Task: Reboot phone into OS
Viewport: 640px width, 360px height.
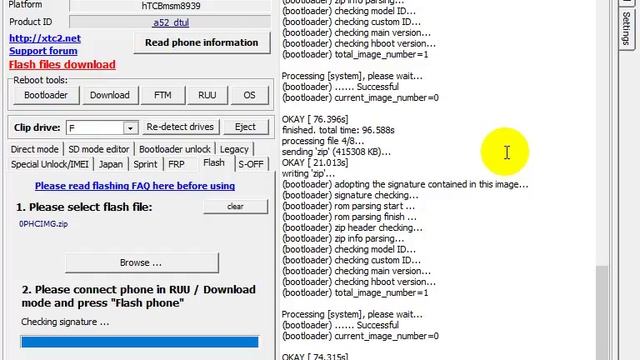Action: point(249,95)
